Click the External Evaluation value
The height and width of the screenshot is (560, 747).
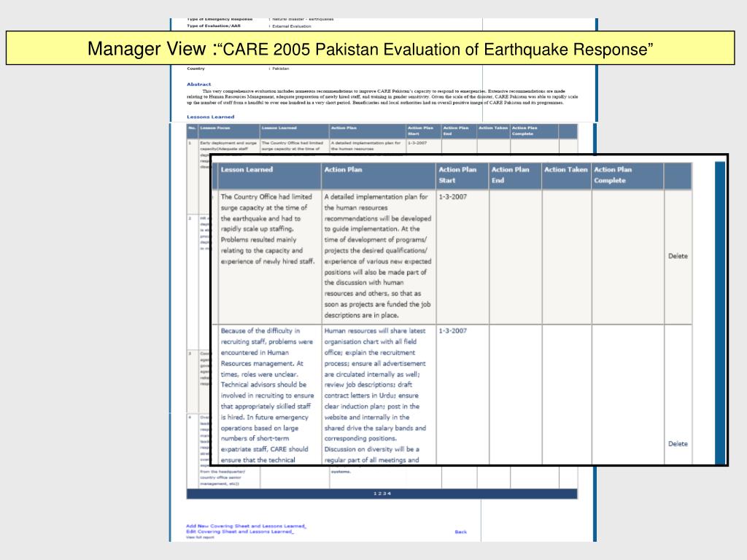tap(292, 26)
